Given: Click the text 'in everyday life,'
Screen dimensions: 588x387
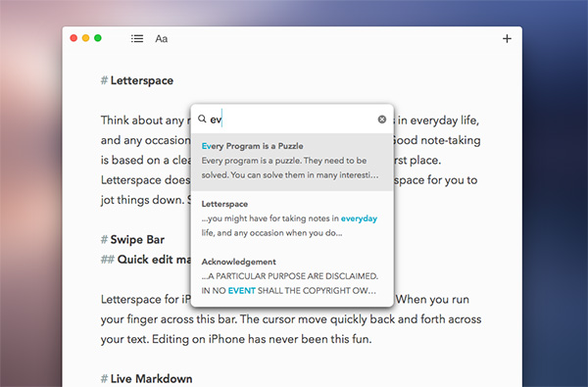Looking at the screenshot, I should [438, 121].
